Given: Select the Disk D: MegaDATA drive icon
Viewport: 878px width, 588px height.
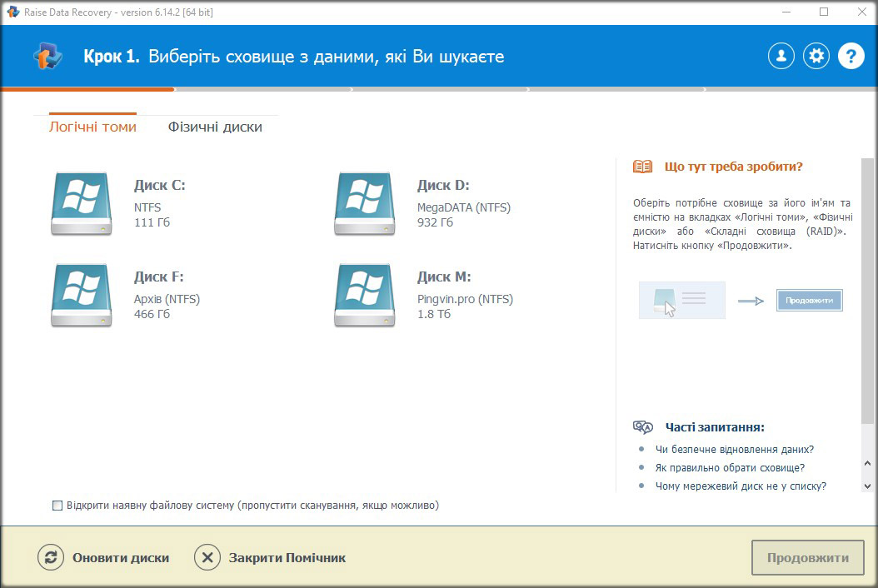Looking at the screenshot, I should point(364,203).
